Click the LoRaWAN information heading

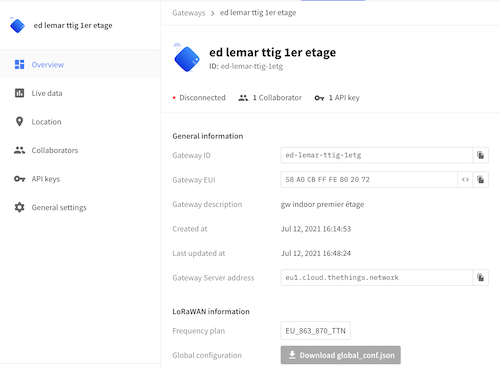(211, 311)
